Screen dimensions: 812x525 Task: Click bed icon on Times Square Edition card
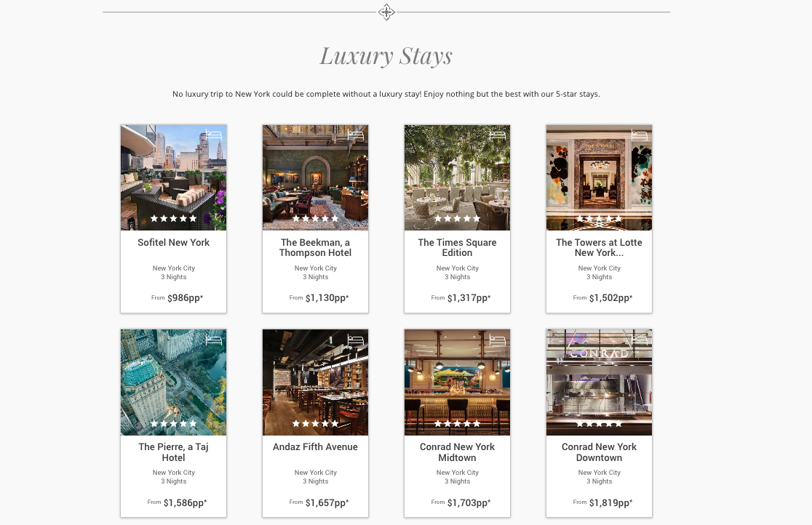click(498, 135)
